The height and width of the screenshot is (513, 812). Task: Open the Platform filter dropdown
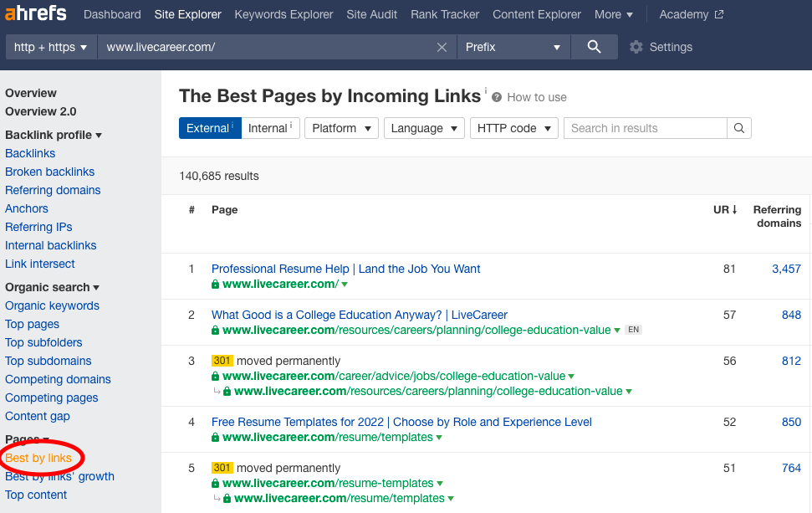341,128
